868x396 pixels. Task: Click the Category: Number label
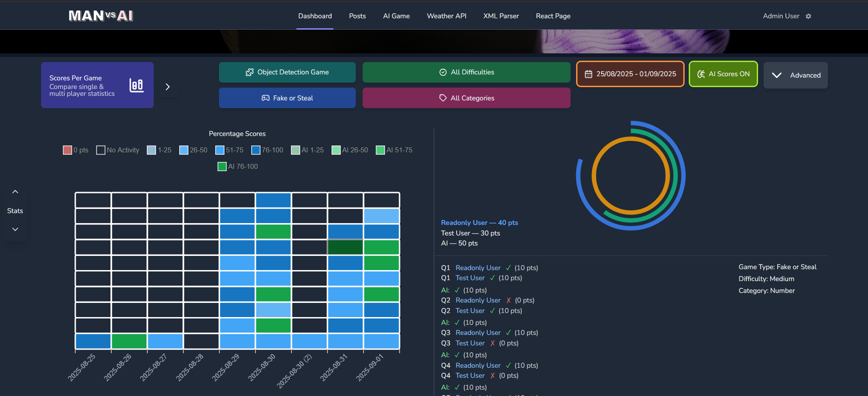[x=767, y=291]
